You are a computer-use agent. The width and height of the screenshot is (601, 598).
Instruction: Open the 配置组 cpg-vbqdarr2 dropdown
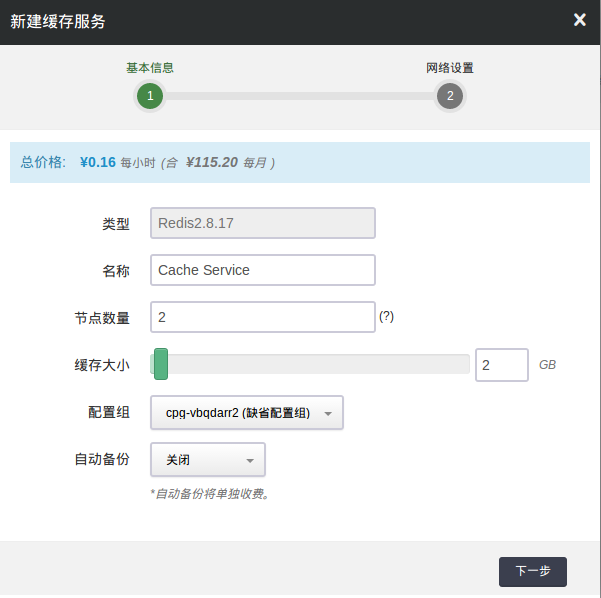click(247, 413)
